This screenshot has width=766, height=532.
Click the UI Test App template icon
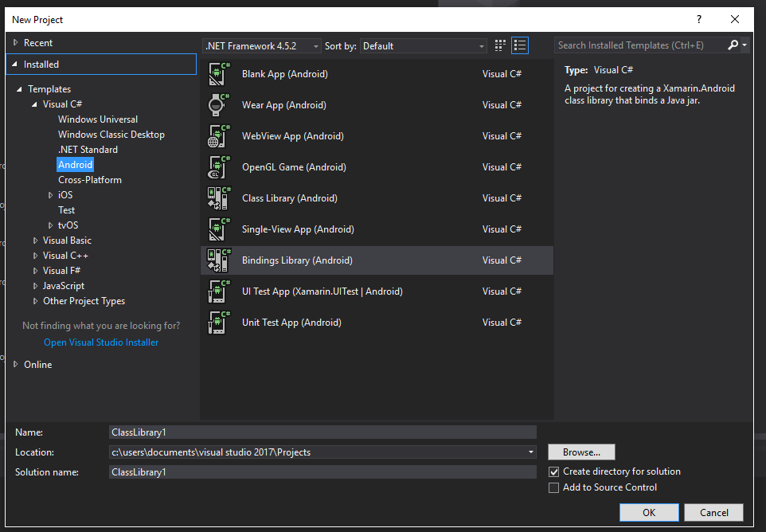click(218, 291)
